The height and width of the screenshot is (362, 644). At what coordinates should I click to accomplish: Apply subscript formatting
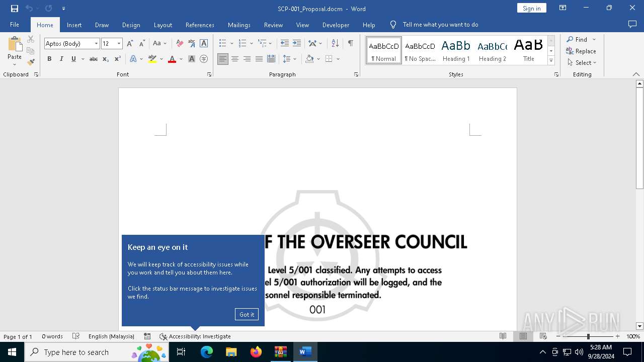click(x=106, y=59)
